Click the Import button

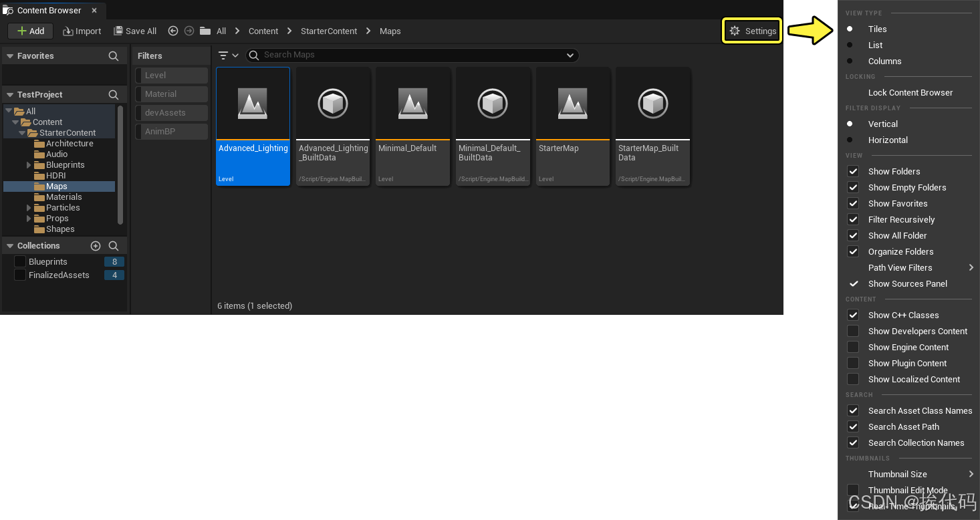(x=82, y=31)
